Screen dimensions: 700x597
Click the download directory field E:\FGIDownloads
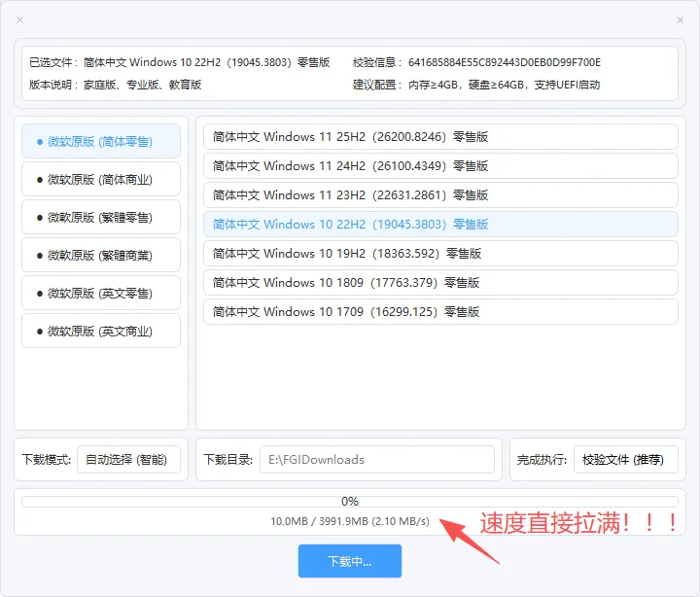click(x=377, y=460)
